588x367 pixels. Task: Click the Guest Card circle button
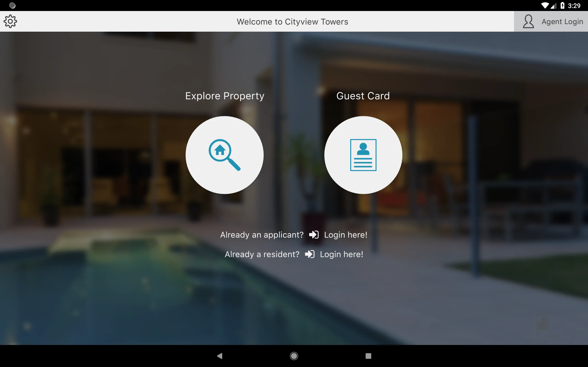tap(363, 155)
